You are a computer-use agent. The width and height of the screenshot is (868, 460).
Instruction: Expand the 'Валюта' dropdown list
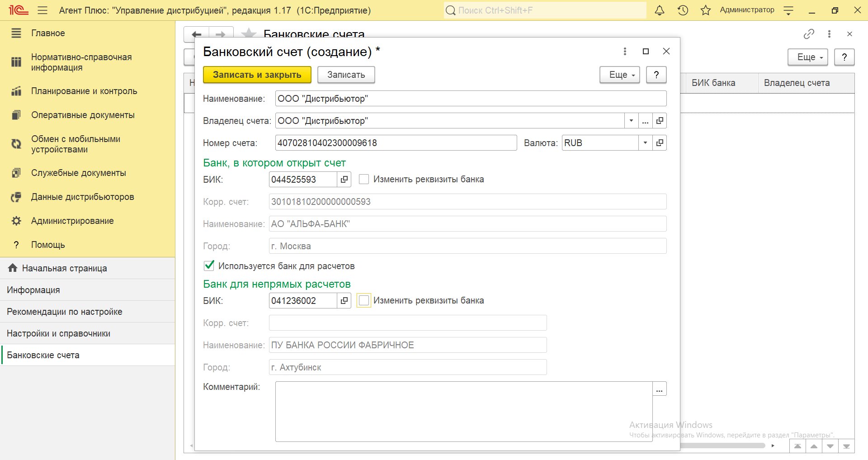click(645, 143)
